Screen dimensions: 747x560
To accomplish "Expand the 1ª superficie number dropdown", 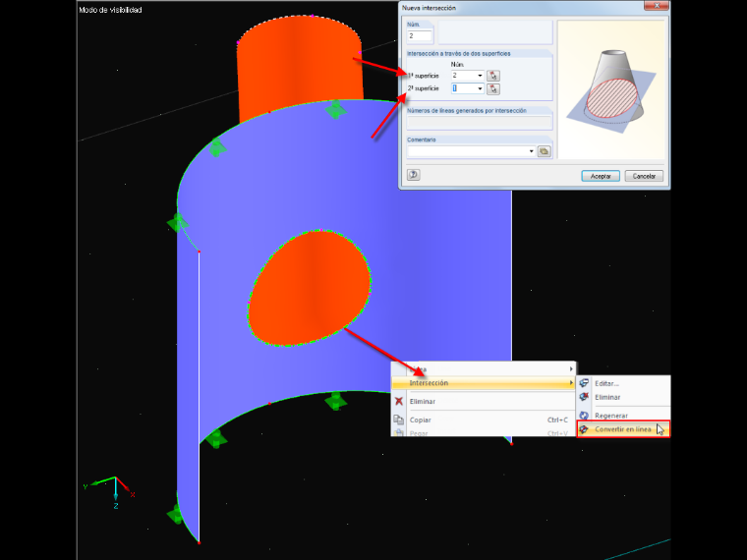I will (480, 76).
